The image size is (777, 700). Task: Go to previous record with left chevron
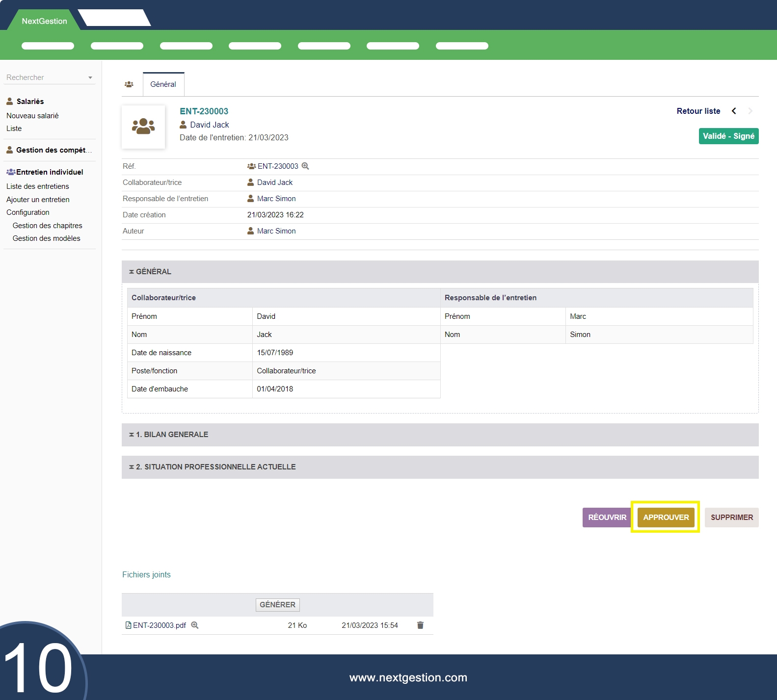pyautogui.click(x=734, y=111)
